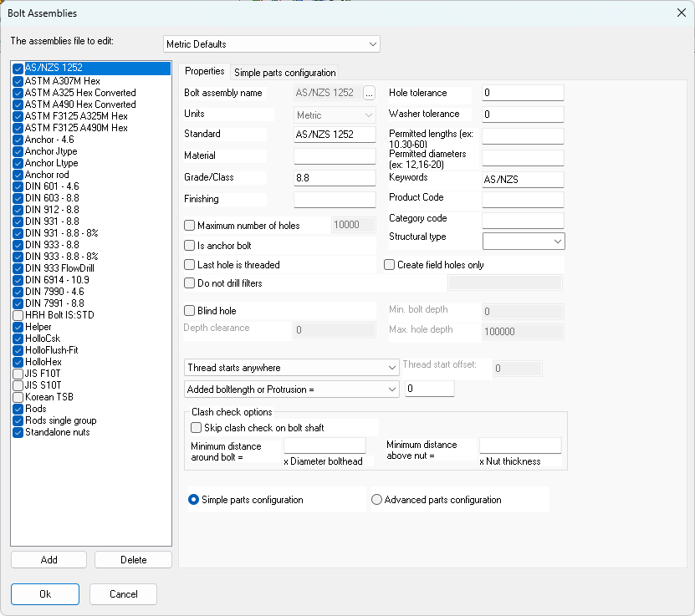The height and width of the screenshot is (616, 695).
Task: Expand the Structural type dropdown
Action: (x=524, y=242)
